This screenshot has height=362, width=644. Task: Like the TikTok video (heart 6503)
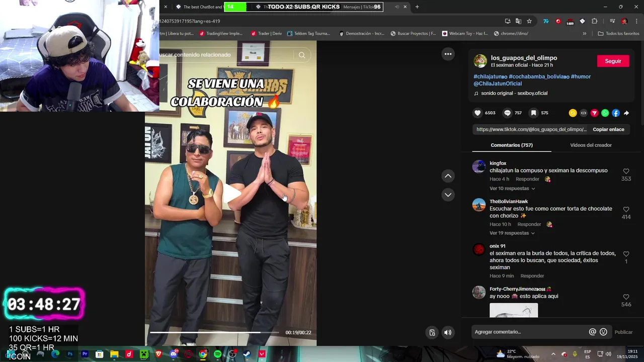point(478,113)
